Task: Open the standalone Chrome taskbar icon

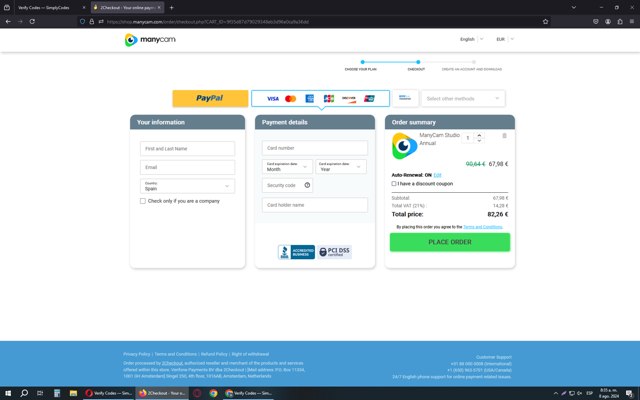Action: point(213,393)
